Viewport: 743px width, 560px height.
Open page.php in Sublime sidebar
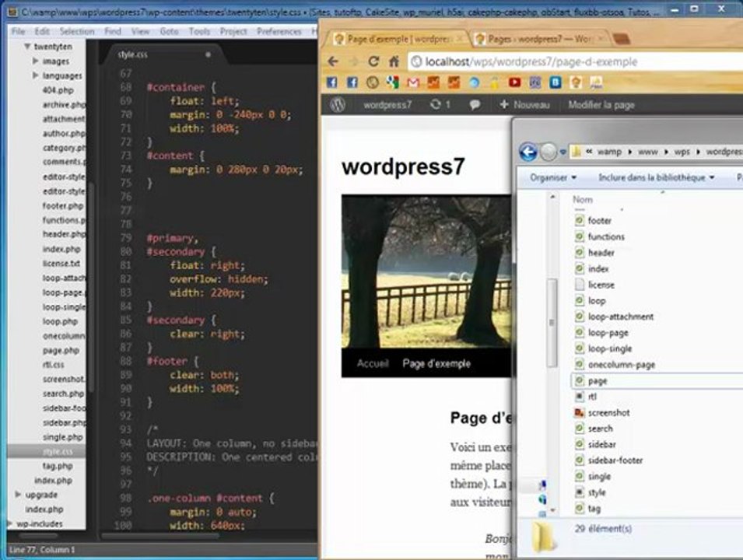coord(61,351)
